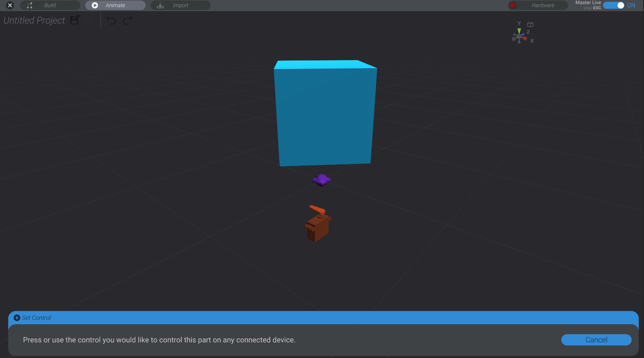
Task: Click the red X axis cone on the gizmo
Action: coord(524,38)
